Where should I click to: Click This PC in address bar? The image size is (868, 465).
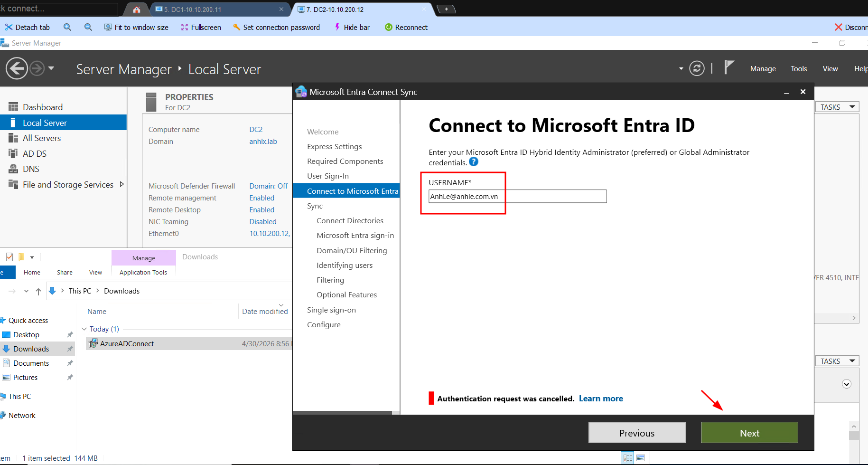click(80, 291)
